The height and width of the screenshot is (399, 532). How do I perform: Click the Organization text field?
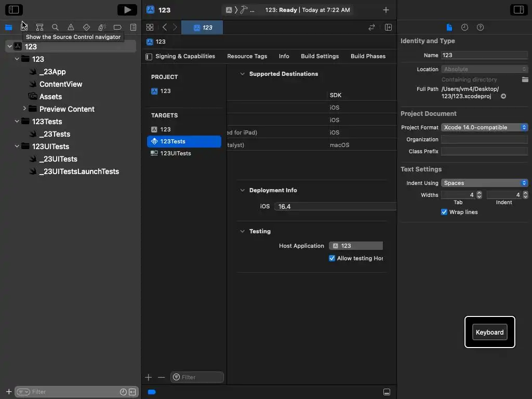click(485, 139)
